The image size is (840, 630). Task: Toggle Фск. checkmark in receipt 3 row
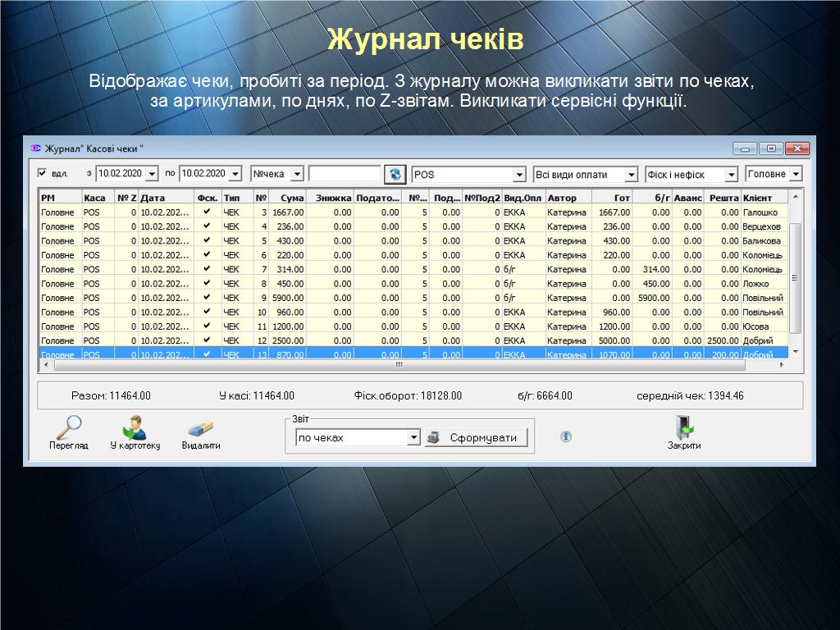pos(207,212)
